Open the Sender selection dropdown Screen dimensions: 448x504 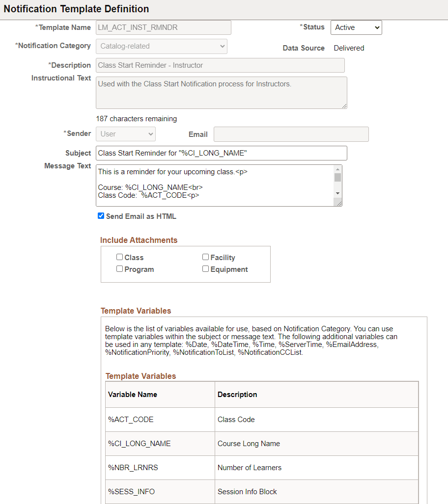point(125,133)
